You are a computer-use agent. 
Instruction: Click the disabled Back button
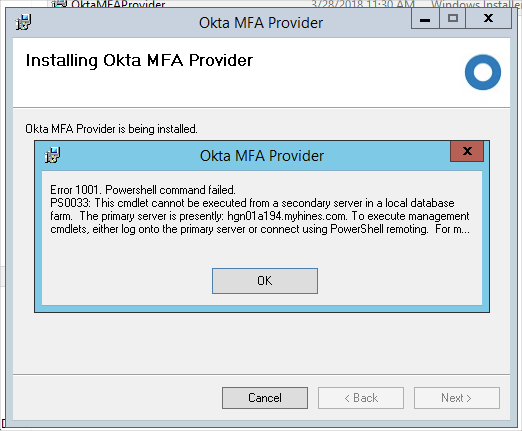361,398
